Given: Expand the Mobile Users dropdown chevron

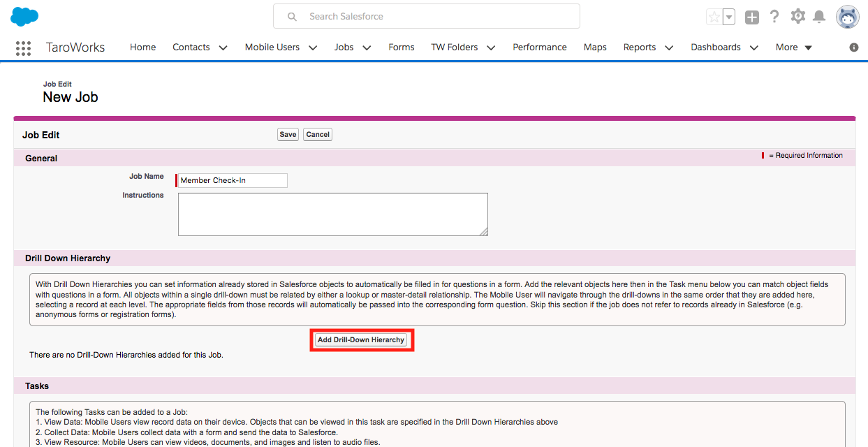Looking at the screenshot, I should (x=312, y=47).
